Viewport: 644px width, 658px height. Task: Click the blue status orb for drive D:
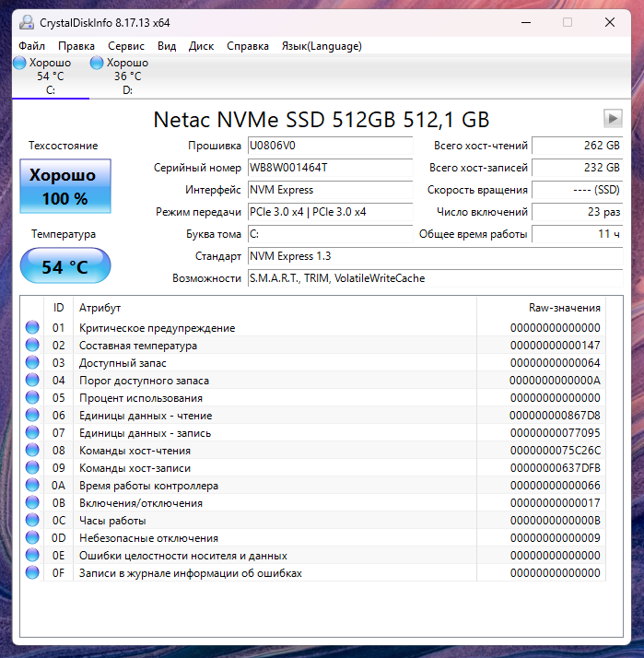(x=97, y=63)
